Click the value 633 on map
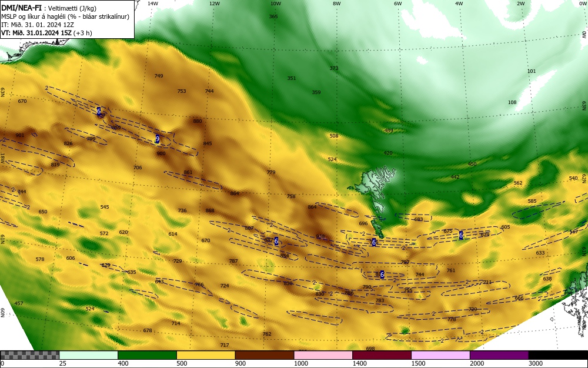 pos(540,253)
